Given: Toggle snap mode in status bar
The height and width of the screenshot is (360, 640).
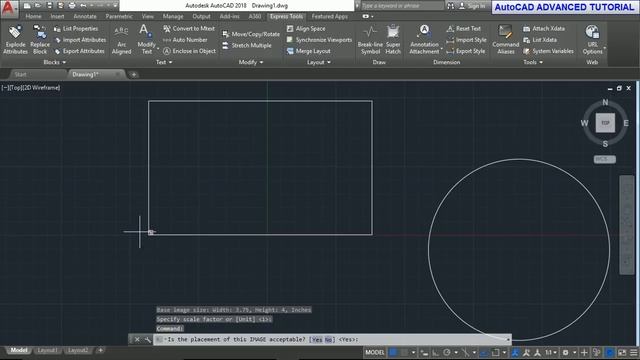Looking at the screenshot, I should point(404,352).
